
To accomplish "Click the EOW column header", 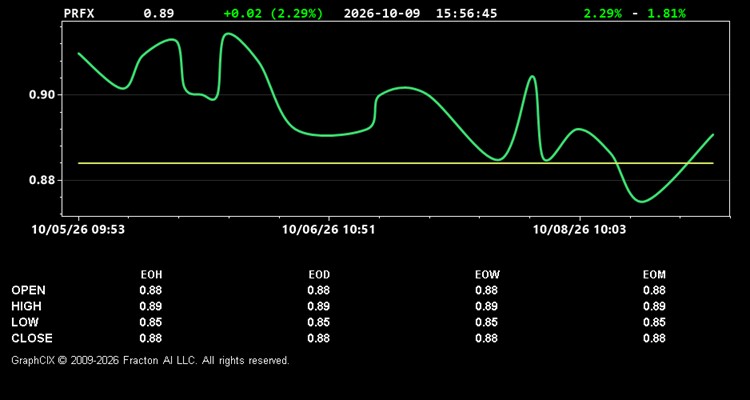I will 487,275.
